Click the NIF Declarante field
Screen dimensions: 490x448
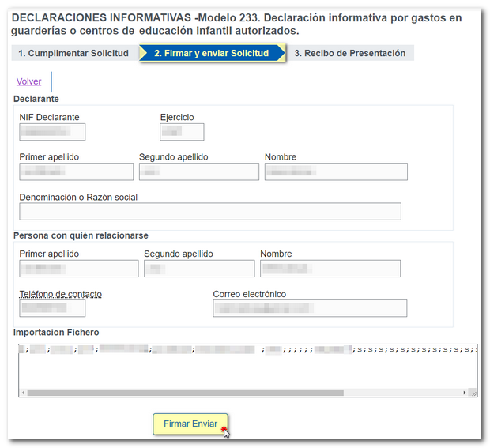[52, 132]
